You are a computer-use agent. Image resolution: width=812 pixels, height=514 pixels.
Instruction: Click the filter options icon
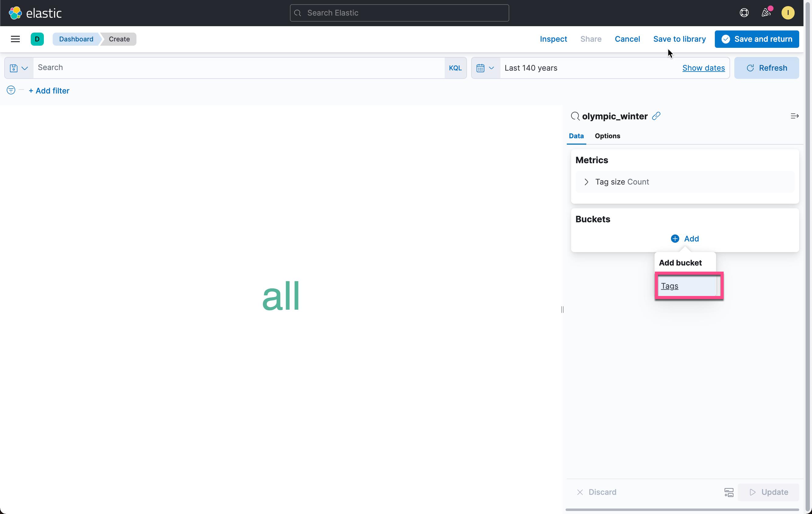pyautogui.click(x=11, y=90)
